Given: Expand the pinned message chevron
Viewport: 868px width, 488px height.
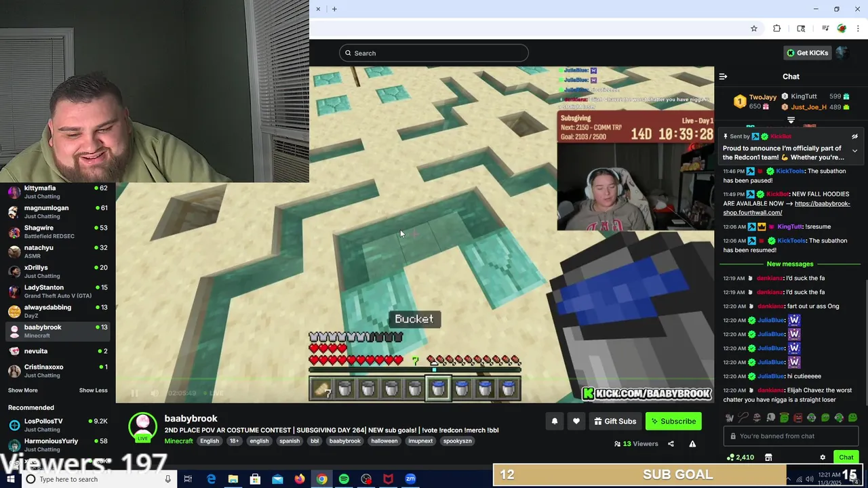Looking at the screenshot, I should tap(854, 150).
